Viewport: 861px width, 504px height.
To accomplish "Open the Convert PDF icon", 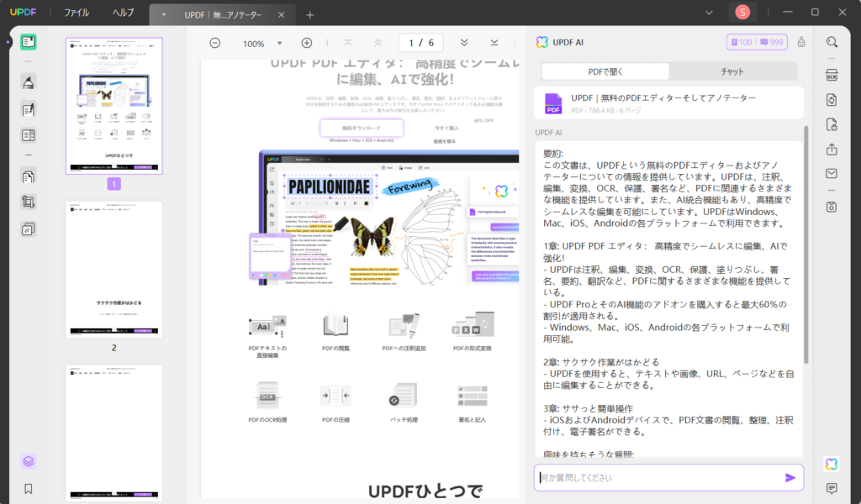I will click(x=832, y=100).
